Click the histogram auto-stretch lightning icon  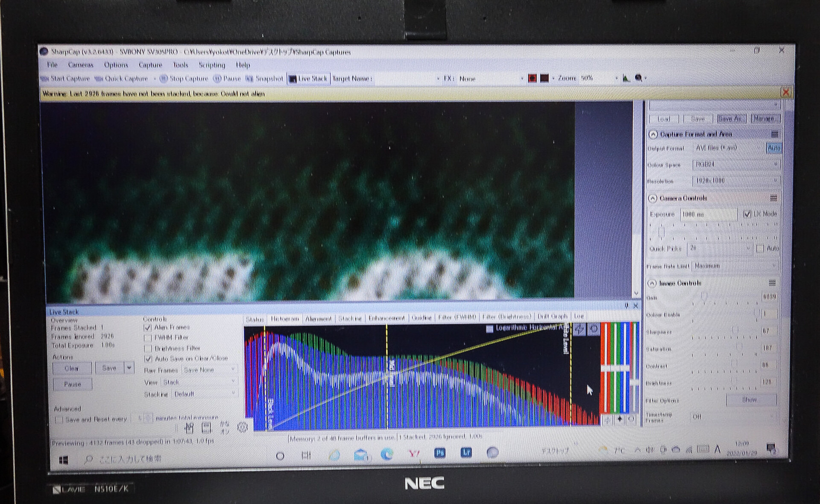(579, 329)
